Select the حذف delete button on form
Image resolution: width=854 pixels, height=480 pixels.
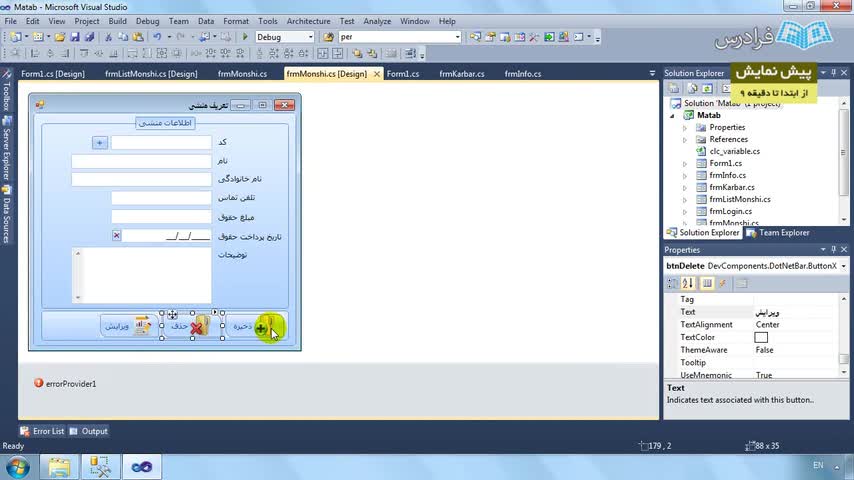point(192,326)
